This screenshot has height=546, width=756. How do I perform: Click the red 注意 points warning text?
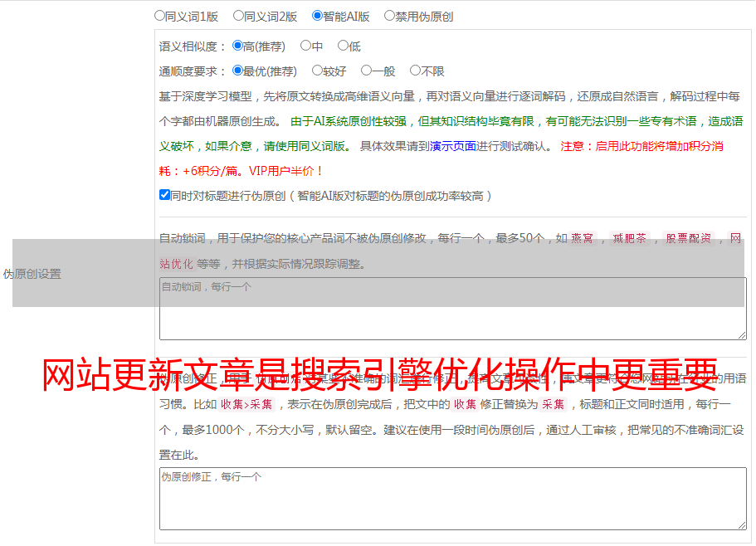[441, 158]
